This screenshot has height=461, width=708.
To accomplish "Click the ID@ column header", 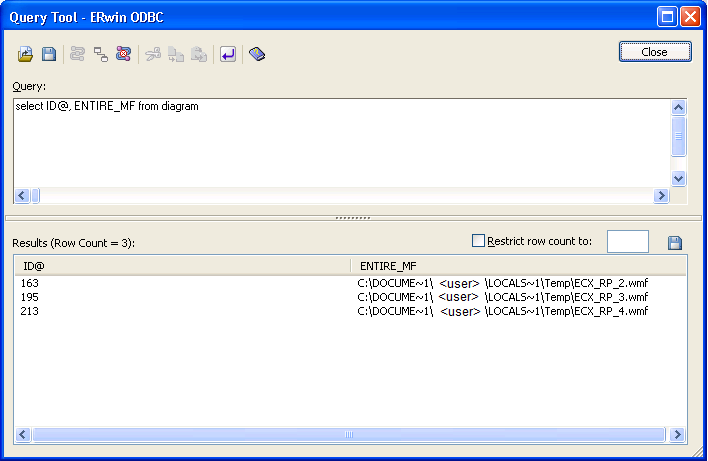I will pyautogui.click(x=182, y=266).
